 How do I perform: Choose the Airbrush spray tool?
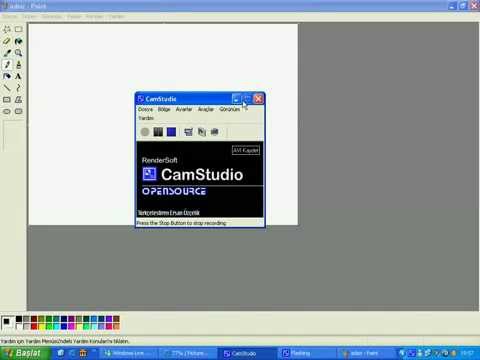[x=7, y=76]
